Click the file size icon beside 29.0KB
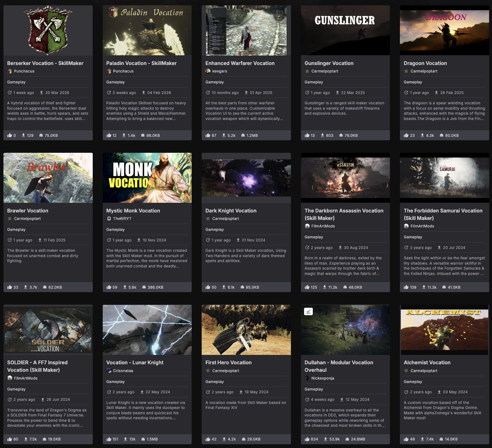 (x=244, y=439)
